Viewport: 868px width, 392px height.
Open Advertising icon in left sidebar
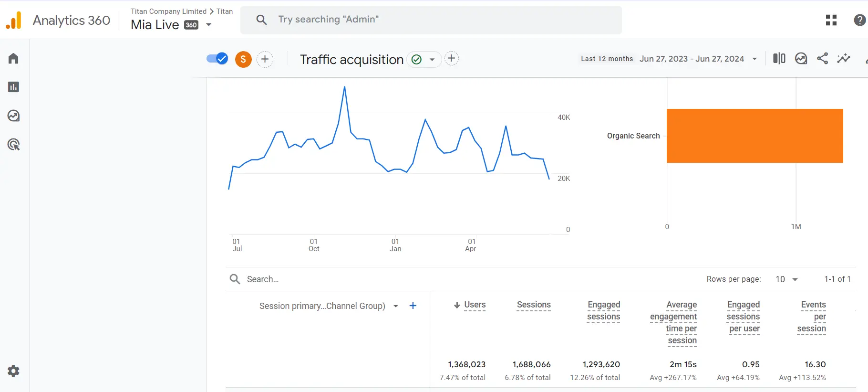point(13,144)
